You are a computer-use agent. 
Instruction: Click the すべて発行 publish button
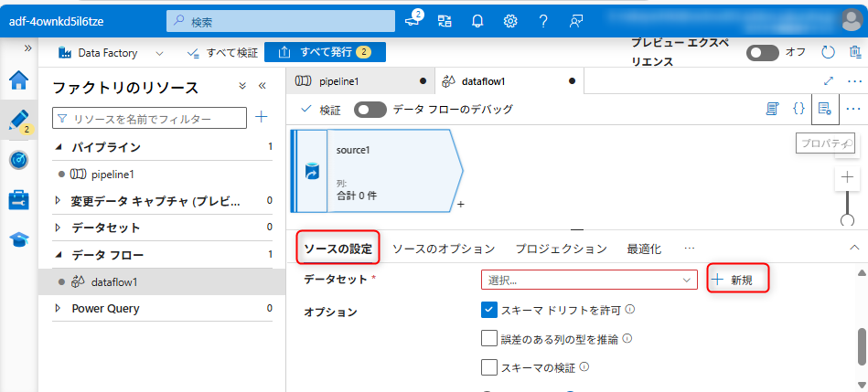325,53
